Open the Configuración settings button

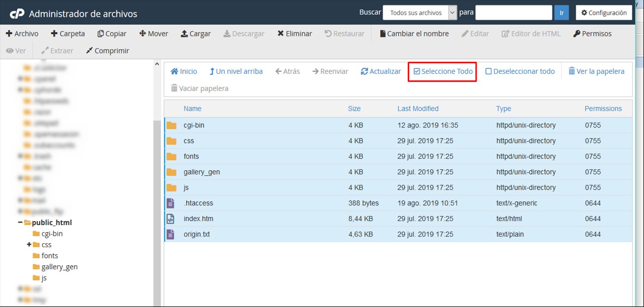coord(603,13)
